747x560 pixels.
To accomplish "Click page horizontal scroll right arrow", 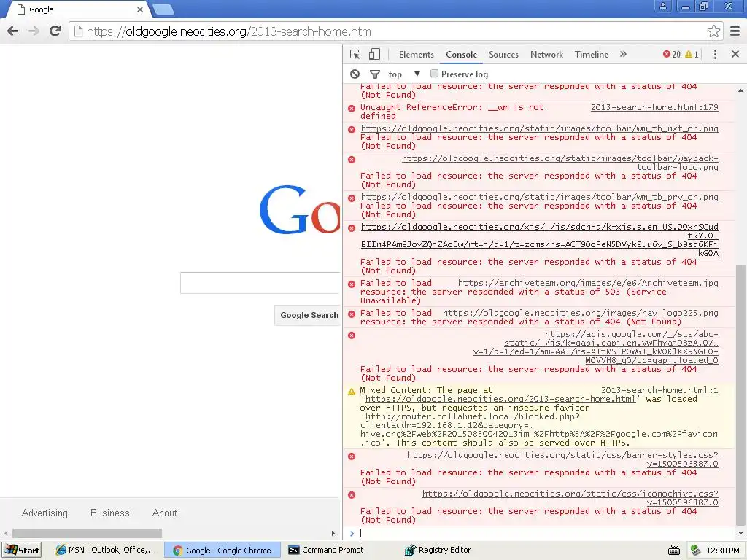I will [333, 533].
